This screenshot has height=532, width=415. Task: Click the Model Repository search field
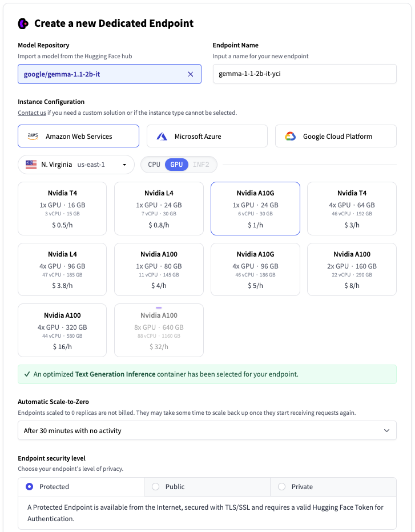(x=103, y=74)
